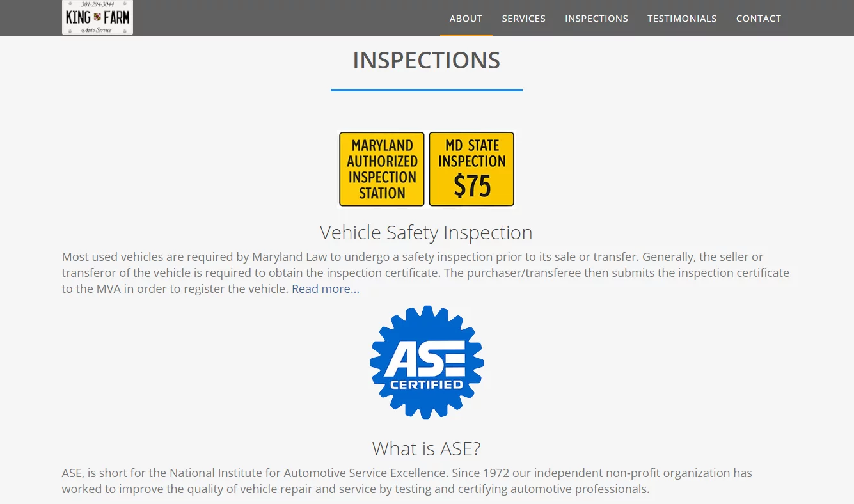
Task: Select the Vehicle Safety Inspection heading
Action: pyautogui.click(x=426, y=232)
